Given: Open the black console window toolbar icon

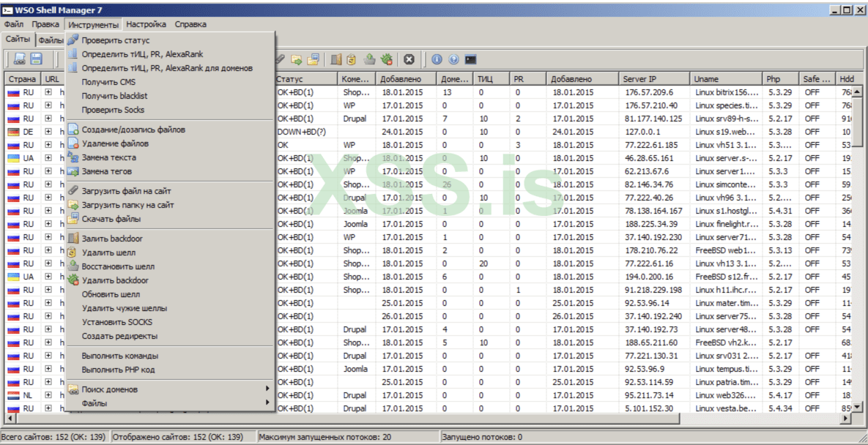Looking at the screenshot, I should pos(471,59).
